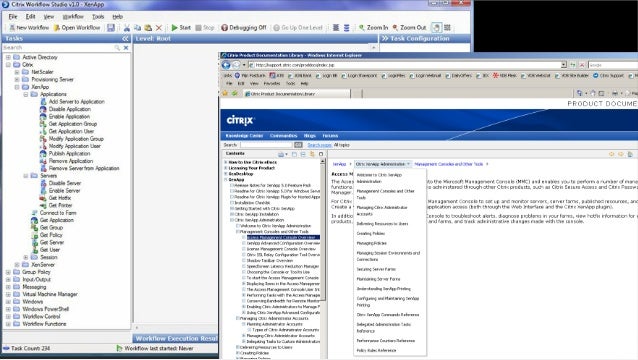The width and height of the screenshot is (638, 360).
Task: Expand the NetScaler tree node
Action: pyautogui.click(x=17, y=72)
